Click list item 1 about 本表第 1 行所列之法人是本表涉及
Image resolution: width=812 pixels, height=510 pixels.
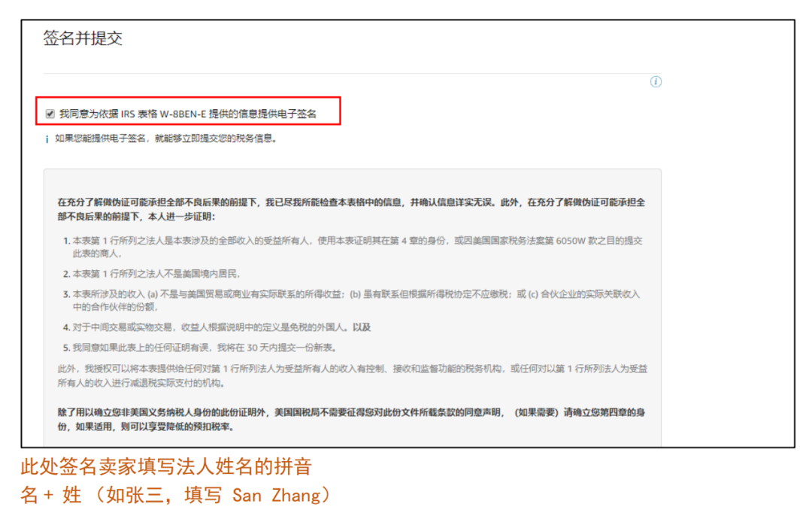pyautogui.click(x=352, y=247)
